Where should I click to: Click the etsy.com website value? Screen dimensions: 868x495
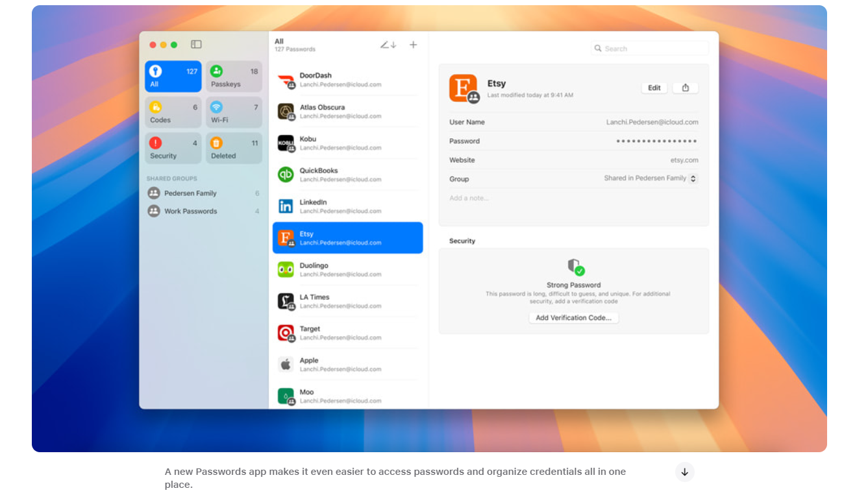tap(684, 160)
